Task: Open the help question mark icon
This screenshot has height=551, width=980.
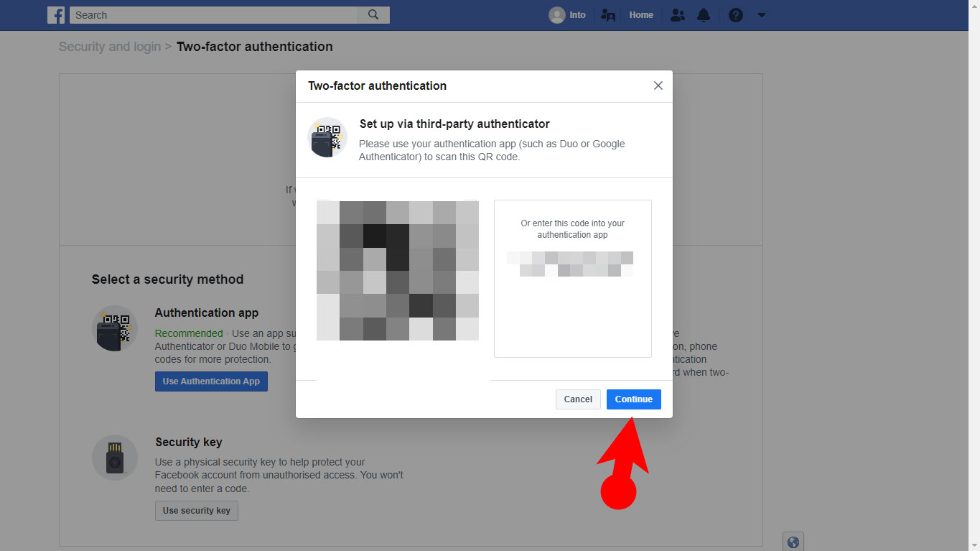Action: pos(736,15)
